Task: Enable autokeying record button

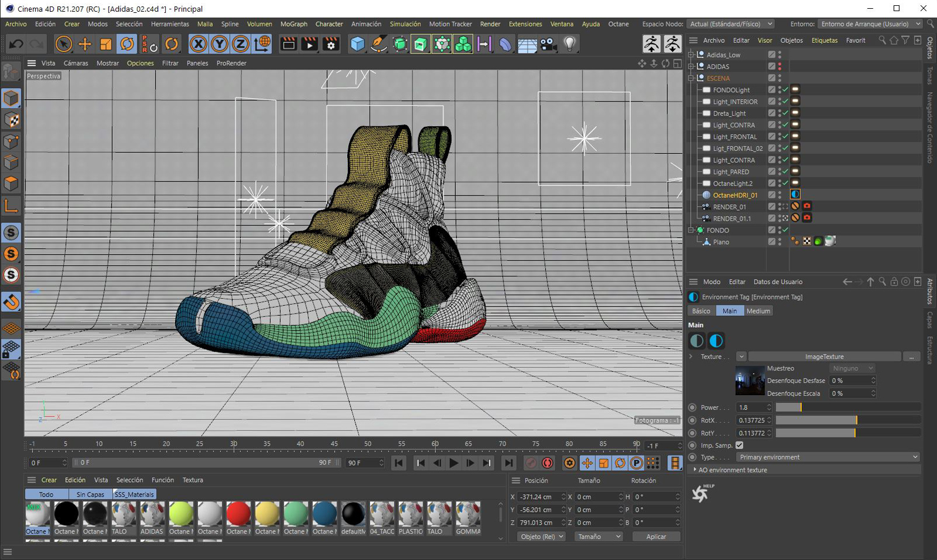Action: click(x=548, y=463)
